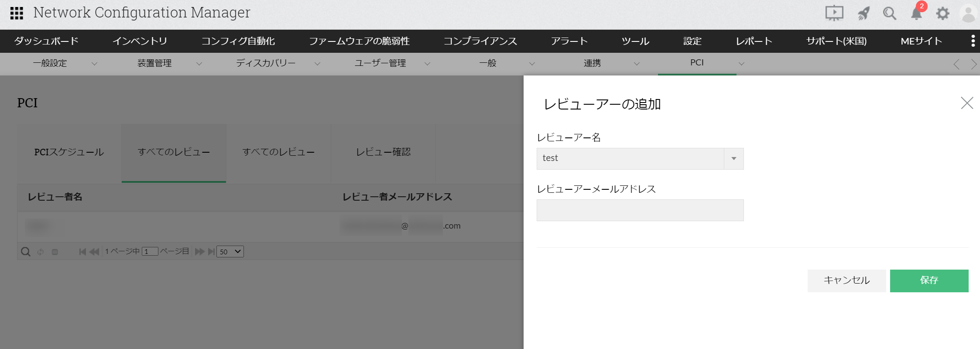Click the presentation screen icon in header

click(834, 13)
